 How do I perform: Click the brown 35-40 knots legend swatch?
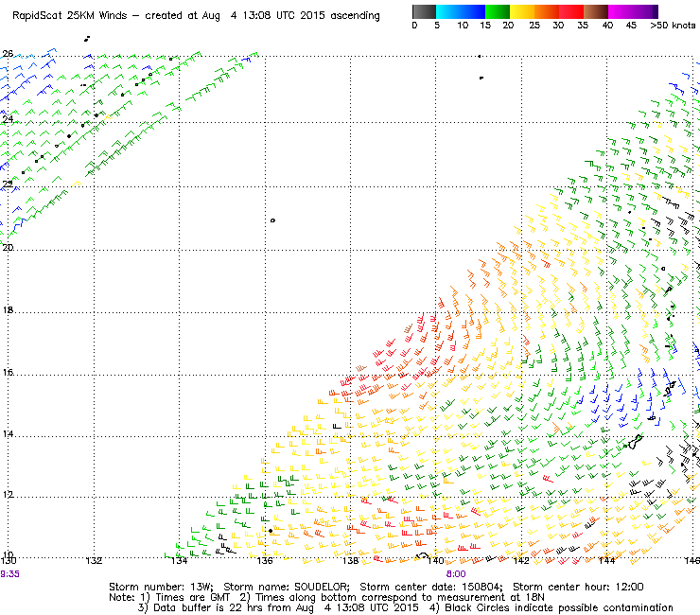596,11
